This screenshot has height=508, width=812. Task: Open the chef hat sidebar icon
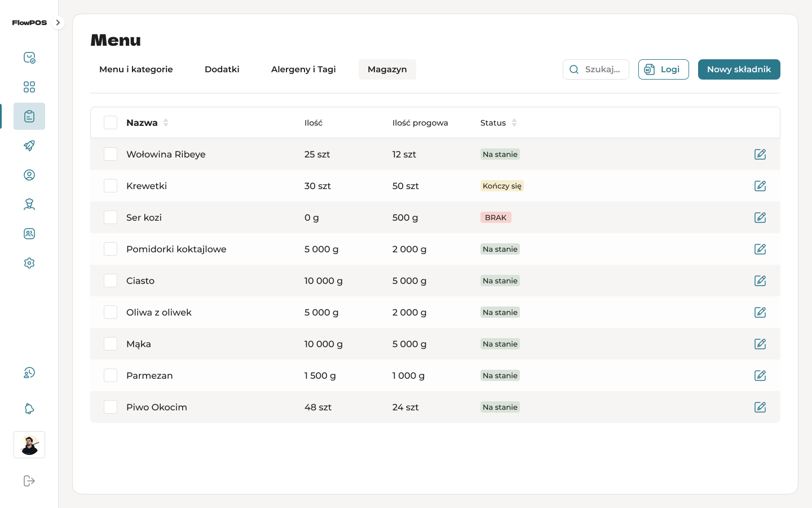click(29, 204)
